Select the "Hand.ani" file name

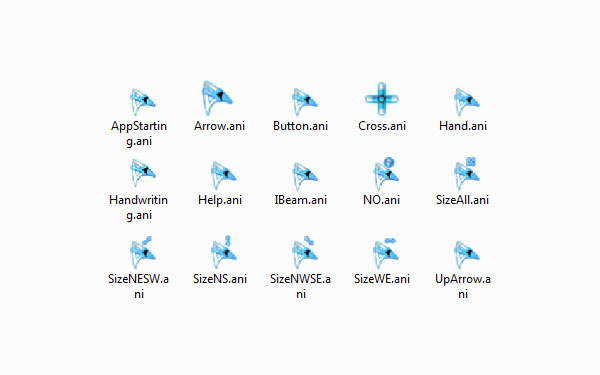(463, 126)
